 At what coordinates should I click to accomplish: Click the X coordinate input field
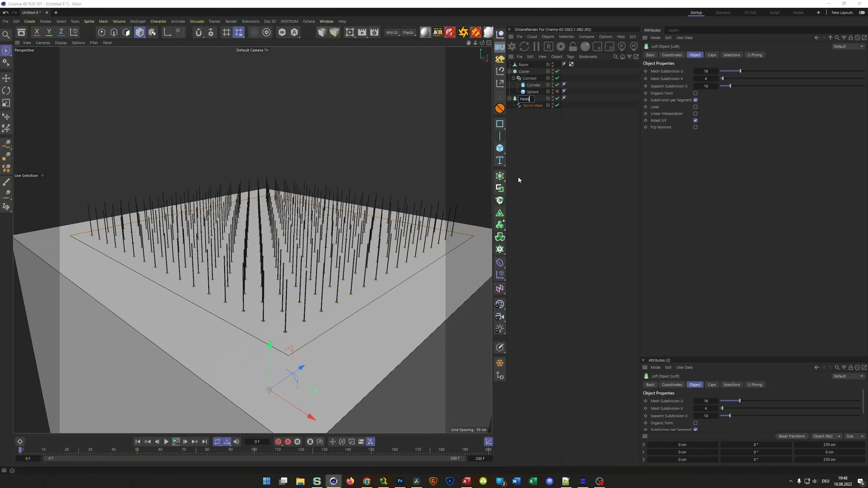(x=682, y=445)
